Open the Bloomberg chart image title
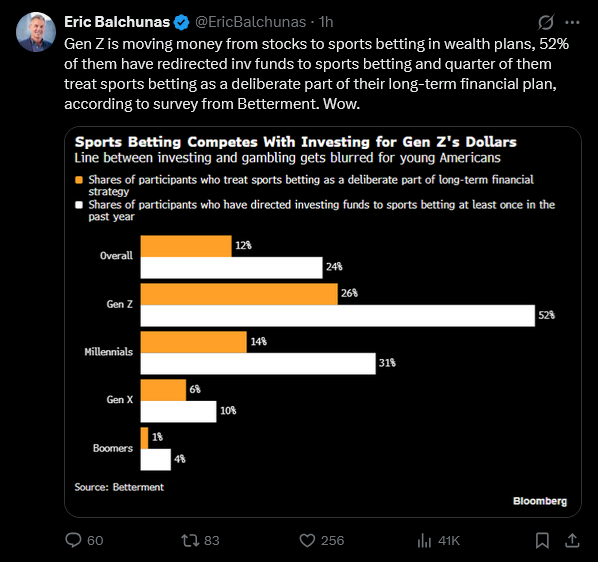 [296, 142]
